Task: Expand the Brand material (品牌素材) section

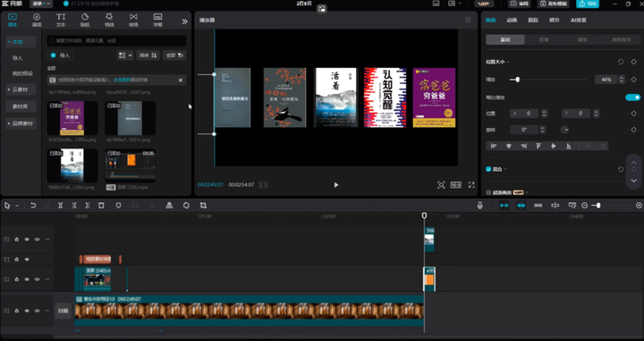Action: (x=21, y=124)
